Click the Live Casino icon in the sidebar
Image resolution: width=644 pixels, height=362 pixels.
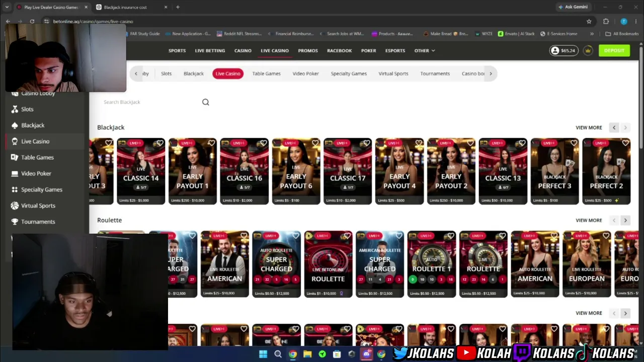point(15,141)
